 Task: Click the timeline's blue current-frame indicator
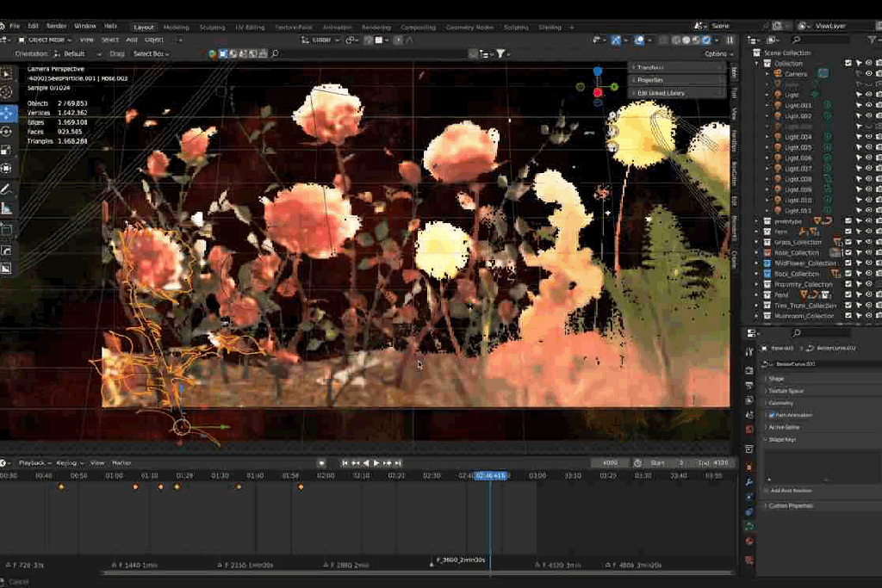coord(491,475)
